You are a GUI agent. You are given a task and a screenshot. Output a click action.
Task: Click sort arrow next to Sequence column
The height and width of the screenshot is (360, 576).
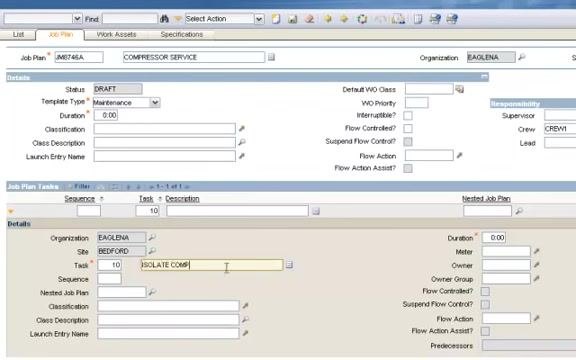click(x=102, y=199)
